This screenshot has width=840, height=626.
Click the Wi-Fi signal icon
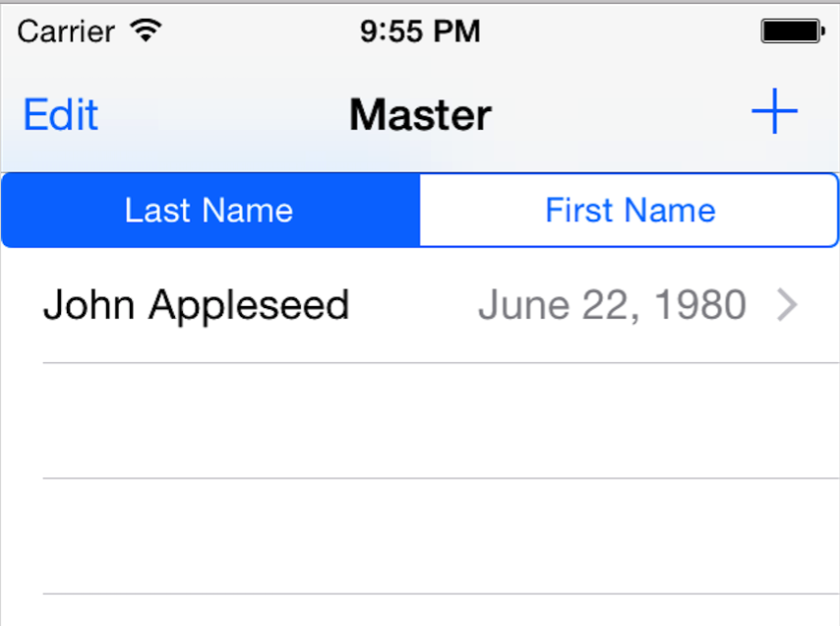146,31
